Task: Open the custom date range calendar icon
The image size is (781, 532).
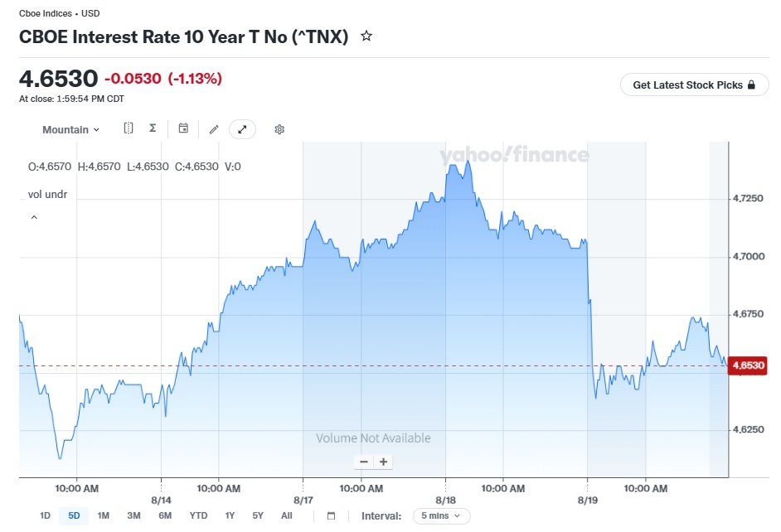Action: (332, 516)
